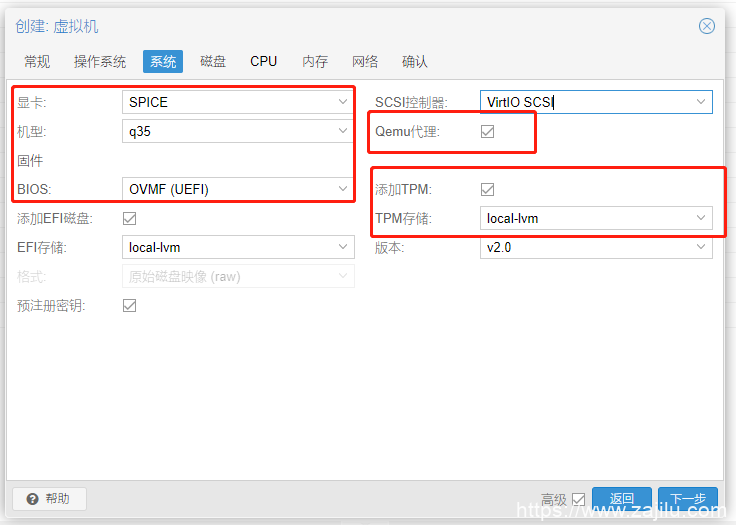
Task: Disable the 添加EFI磁盘 checkbox
Action: coord(130,218)
